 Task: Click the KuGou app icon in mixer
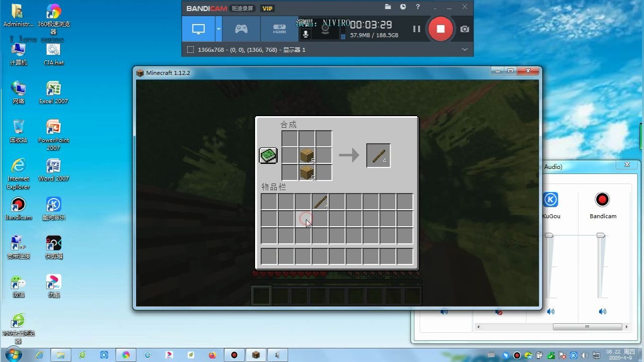tap(550, 200)
